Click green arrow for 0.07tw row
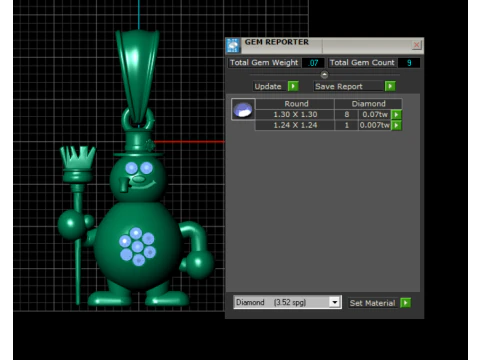The image size is (480, 360). 396,115
